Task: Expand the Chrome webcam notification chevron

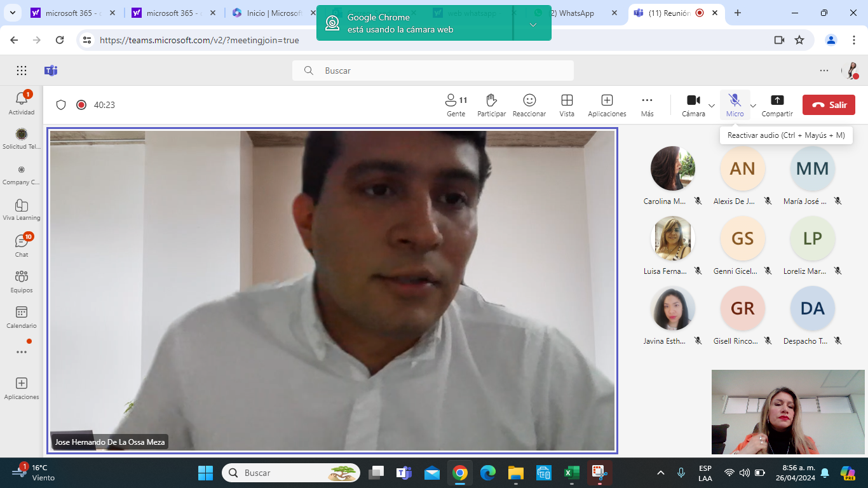Action: click(x=533, y=24)
